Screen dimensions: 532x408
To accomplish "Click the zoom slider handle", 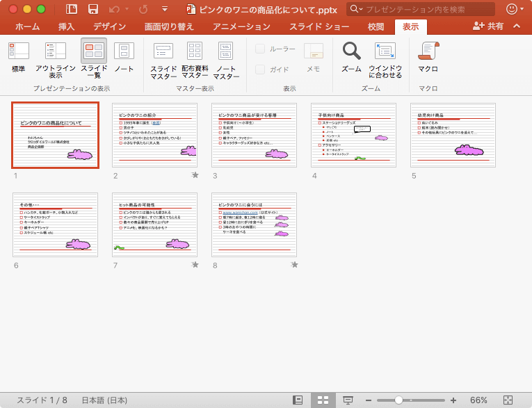I will click(398, 400).
